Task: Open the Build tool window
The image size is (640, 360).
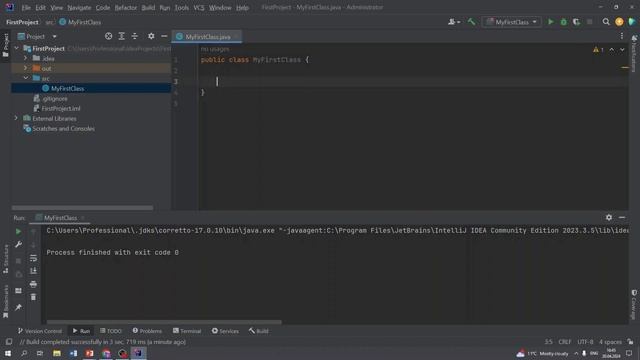Action: coord(258,331)
